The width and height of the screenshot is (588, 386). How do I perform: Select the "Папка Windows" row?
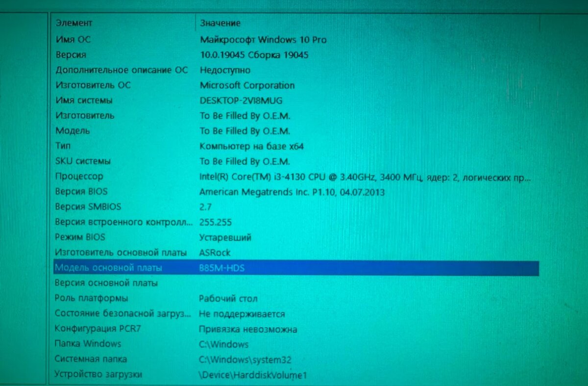coord(88,344)
